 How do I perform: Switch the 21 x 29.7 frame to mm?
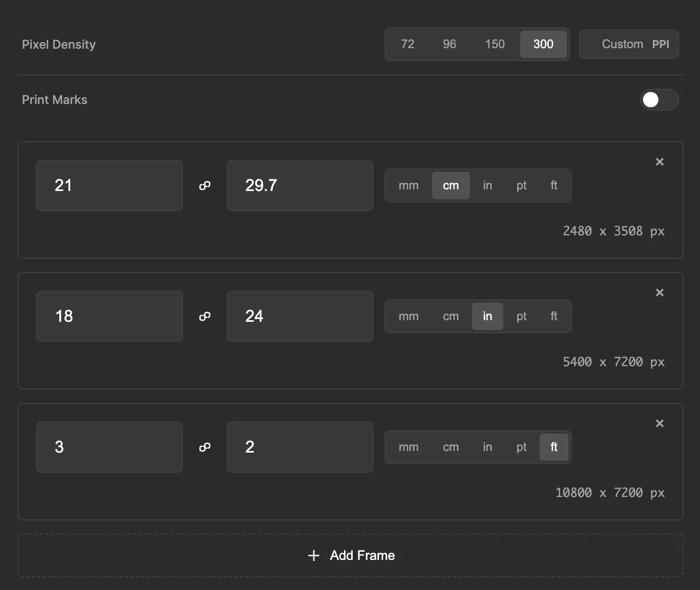(x=409, y=186)
